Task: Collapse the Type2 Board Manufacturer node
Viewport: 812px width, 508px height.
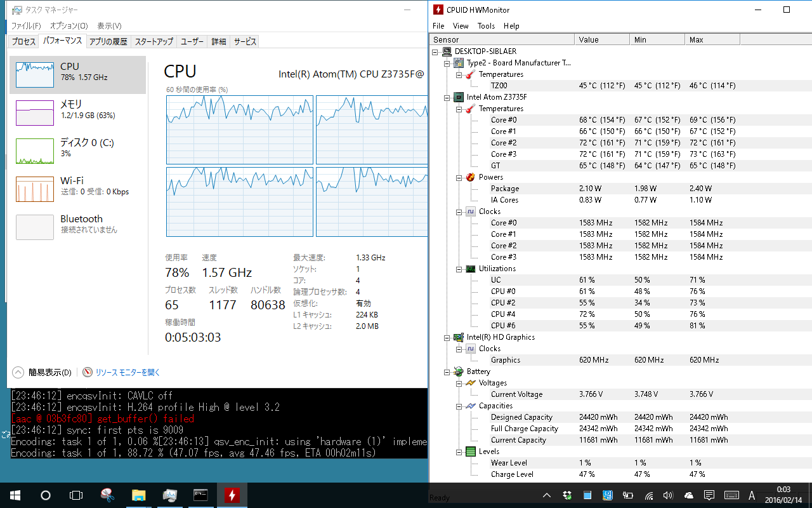Action: (447, 63)
